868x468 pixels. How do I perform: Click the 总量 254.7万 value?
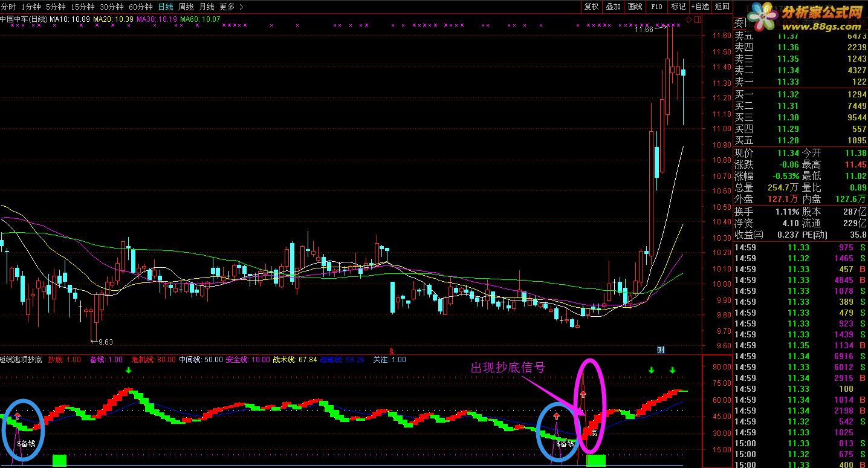coord(783,187)
